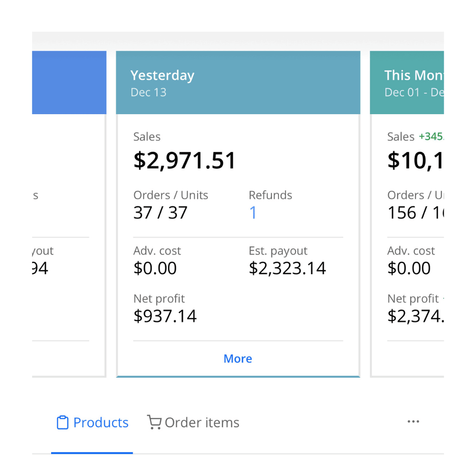Screen dimensions: 476x476
Task: Click This Month's Adv. cost value
Action: pos(409,268)
